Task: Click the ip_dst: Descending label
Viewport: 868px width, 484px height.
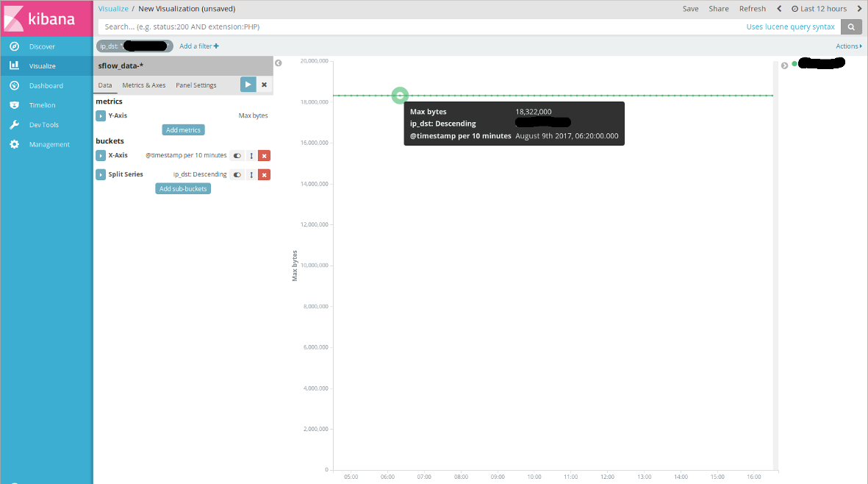Action: pos(200,174)
